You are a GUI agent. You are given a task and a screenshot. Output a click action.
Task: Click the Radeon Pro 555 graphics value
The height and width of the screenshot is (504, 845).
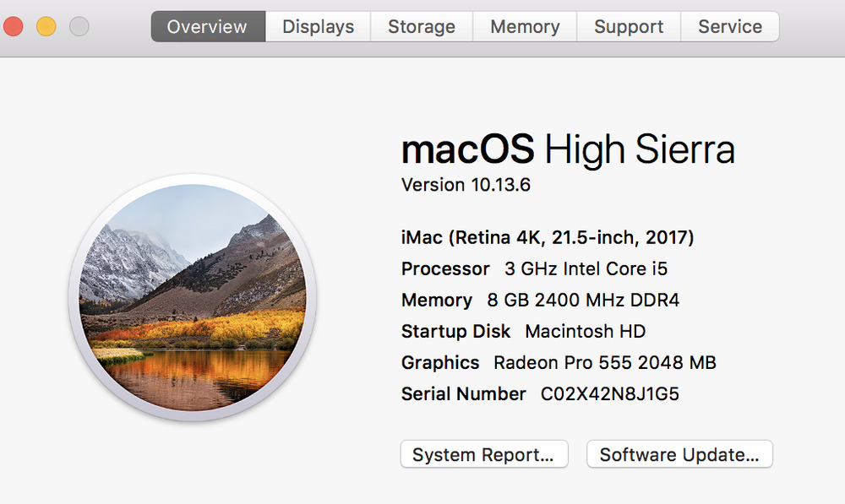pyautogui.click(x=604, y=363)
